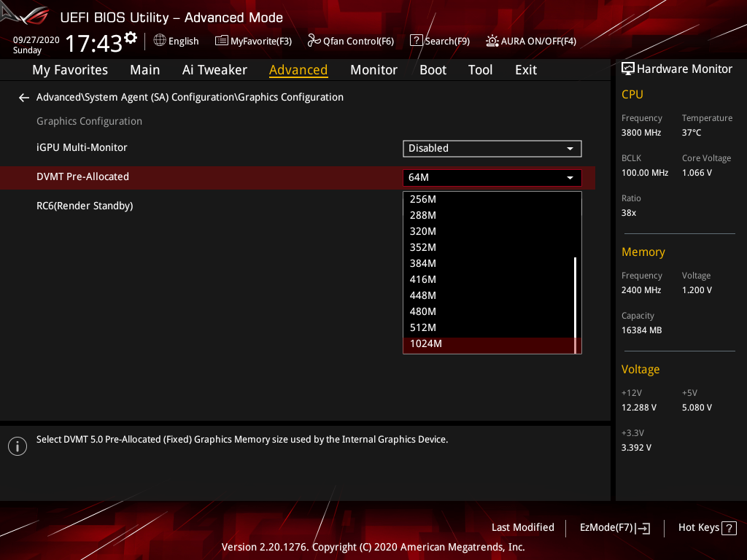Click the Hardware Monitor screen icon
747x560 pixels.
pyautogui.click(x=628, y=69)
